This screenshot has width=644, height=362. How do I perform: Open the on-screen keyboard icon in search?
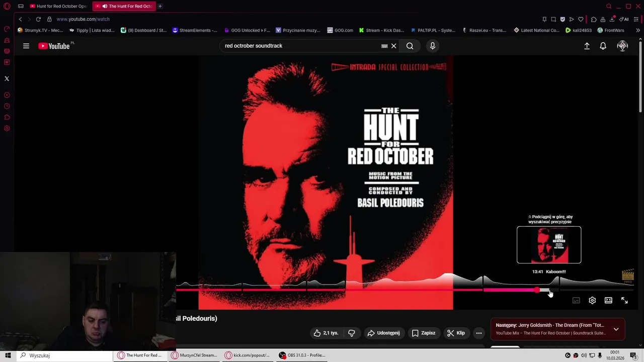(384, 46)
